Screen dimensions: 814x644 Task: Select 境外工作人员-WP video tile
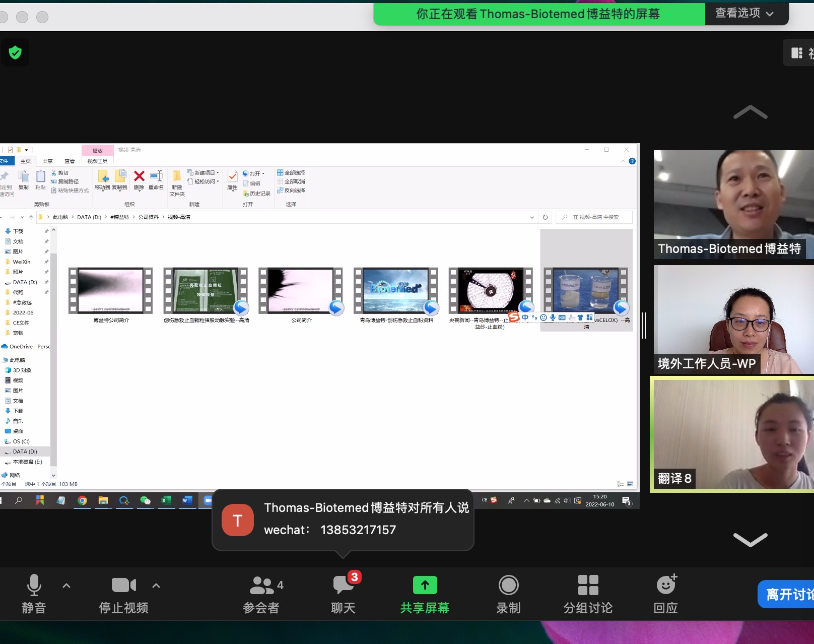[734, 319]
